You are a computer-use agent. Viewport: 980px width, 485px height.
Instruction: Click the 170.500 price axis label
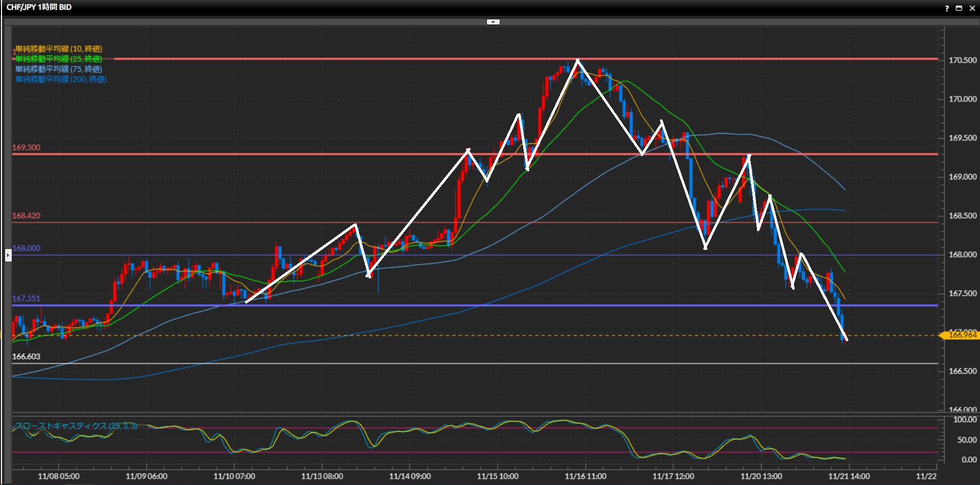(x=962, y=60)
